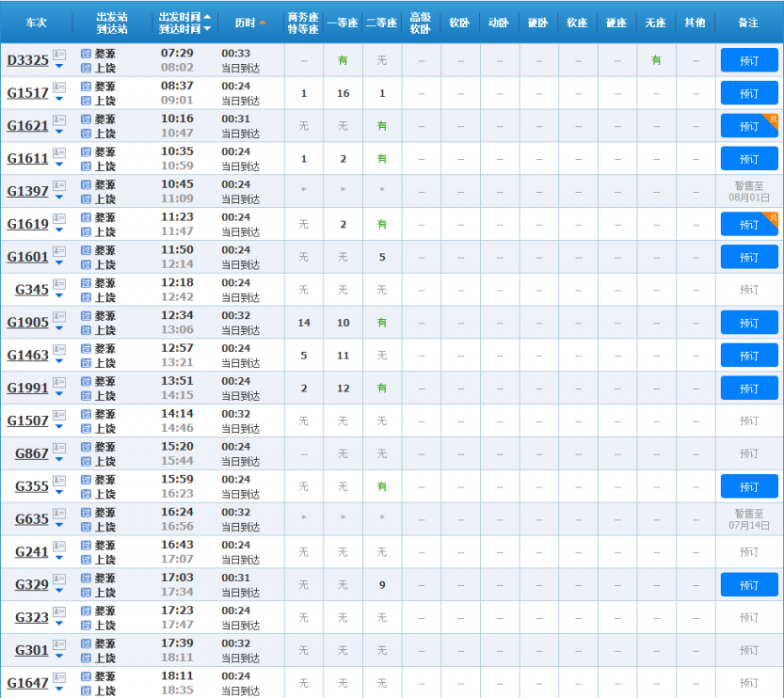The height and width of the screenshot is (698, 784).
Task: Open train number link G301
Action: coord(31,650)
